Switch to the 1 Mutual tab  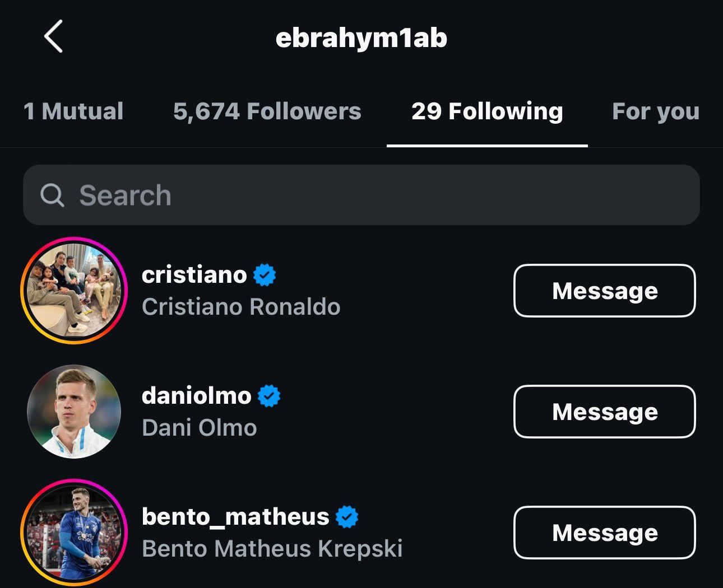73,111
